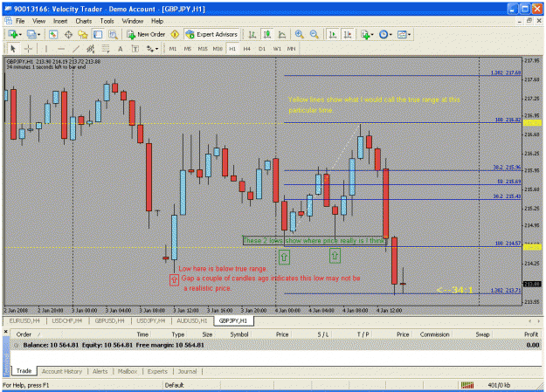Open the Periods clock dropdown
The height and width of the screenshot is (392, 546).
(385, 34)
